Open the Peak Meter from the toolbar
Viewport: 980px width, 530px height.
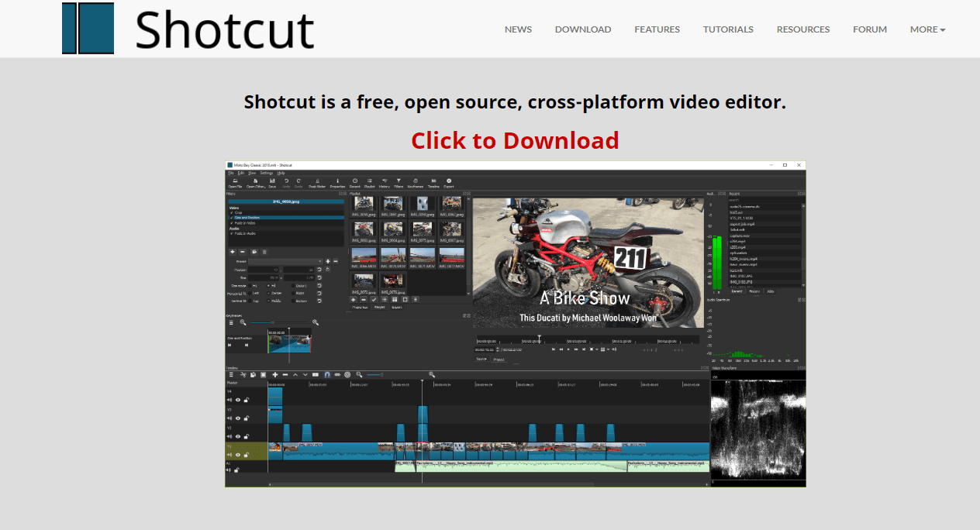point(317,184)
